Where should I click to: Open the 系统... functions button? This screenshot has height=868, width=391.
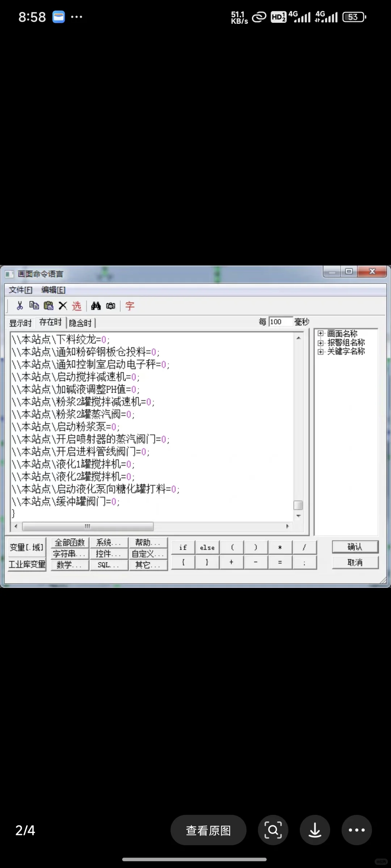[x=109, y=542]
